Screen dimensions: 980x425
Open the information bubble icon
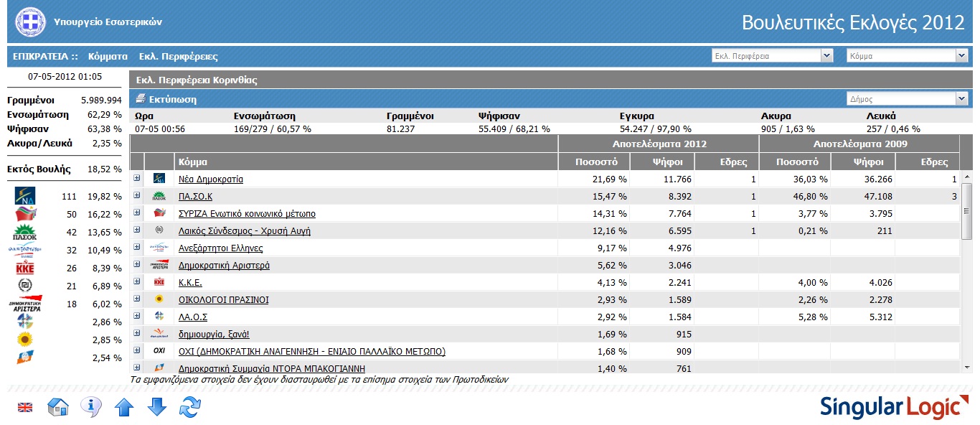(x=90, y=407)
